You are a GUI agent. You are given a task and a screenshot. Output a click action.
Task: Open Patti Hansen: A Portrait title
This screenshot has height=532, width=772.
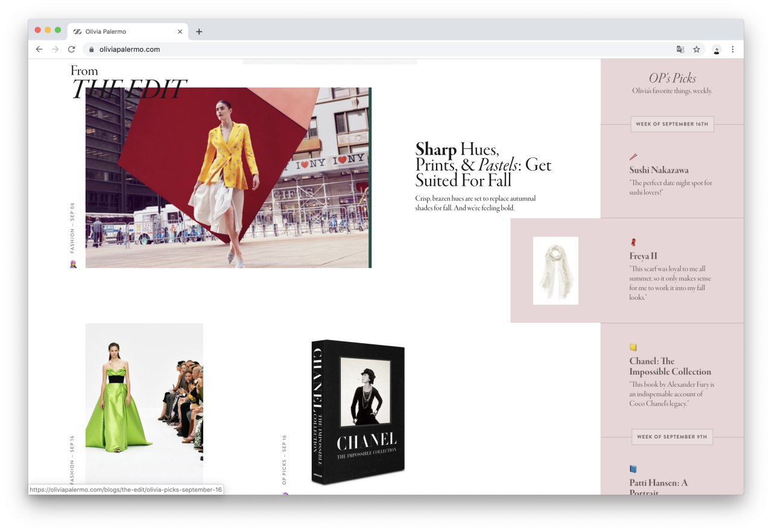tap(659, 487)
